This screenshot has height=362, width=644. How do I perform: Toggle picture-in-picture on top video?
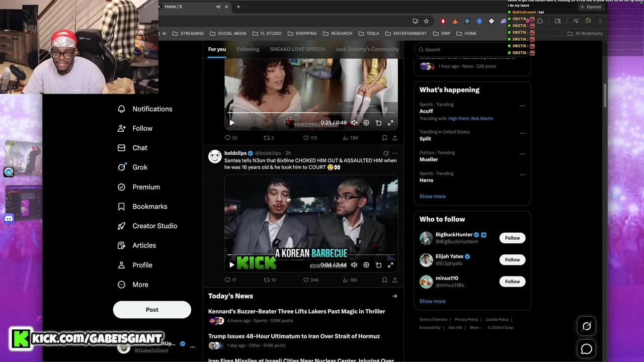click(378, 123)
